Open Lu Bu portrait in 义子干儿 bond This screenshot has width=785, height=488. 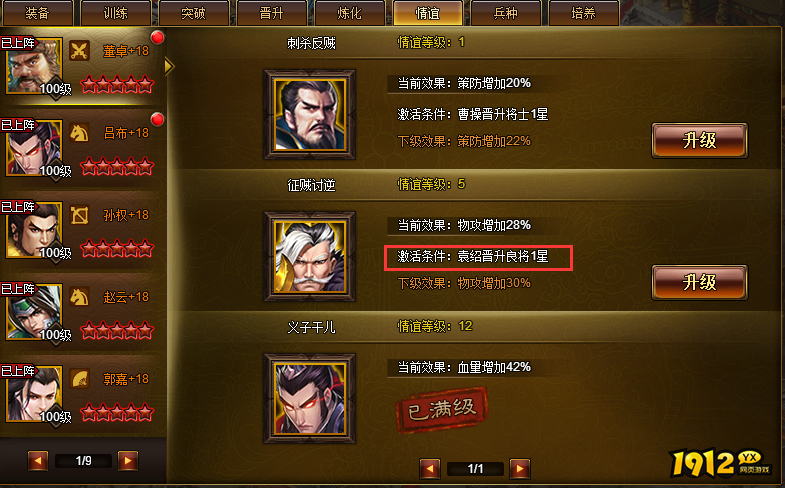pos(310,399)
